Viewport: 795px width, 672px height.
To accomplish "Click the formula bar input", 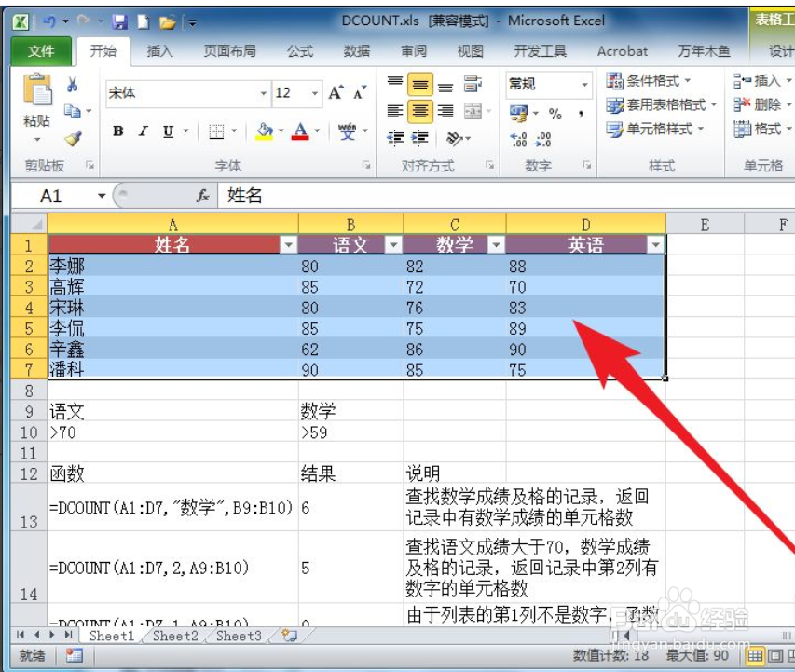I will pyautogui.click(x=506, y=195).
